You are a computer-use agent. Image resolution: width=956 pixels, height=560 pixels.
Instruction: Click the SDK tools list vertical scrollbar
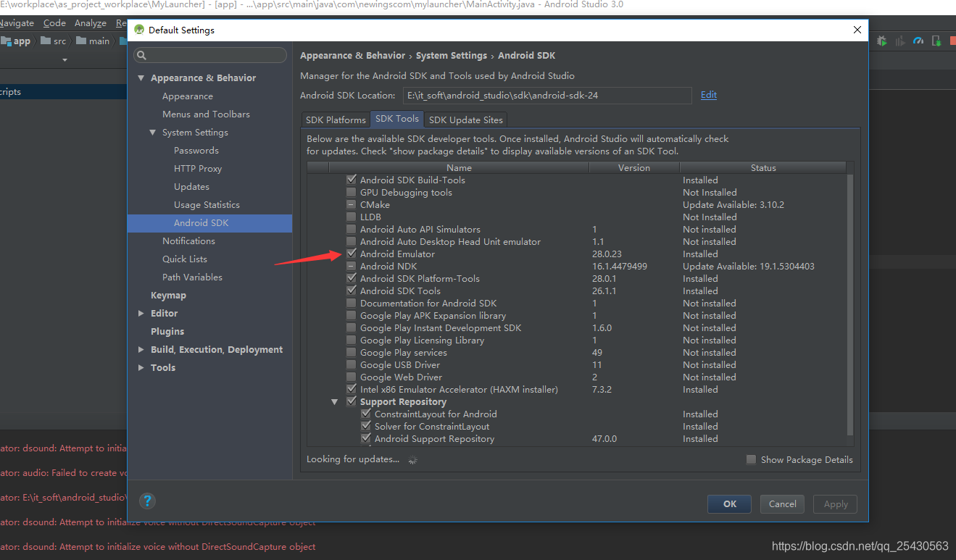coord(850,304)
